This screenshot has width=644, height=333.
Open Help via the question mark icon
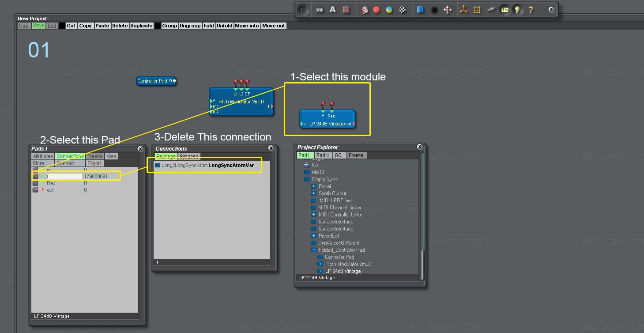531,10
